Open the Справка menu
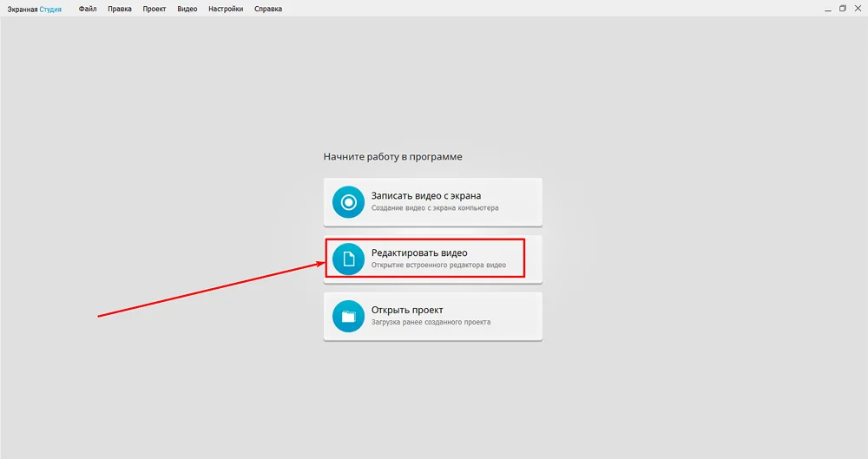 coord(268,9)
